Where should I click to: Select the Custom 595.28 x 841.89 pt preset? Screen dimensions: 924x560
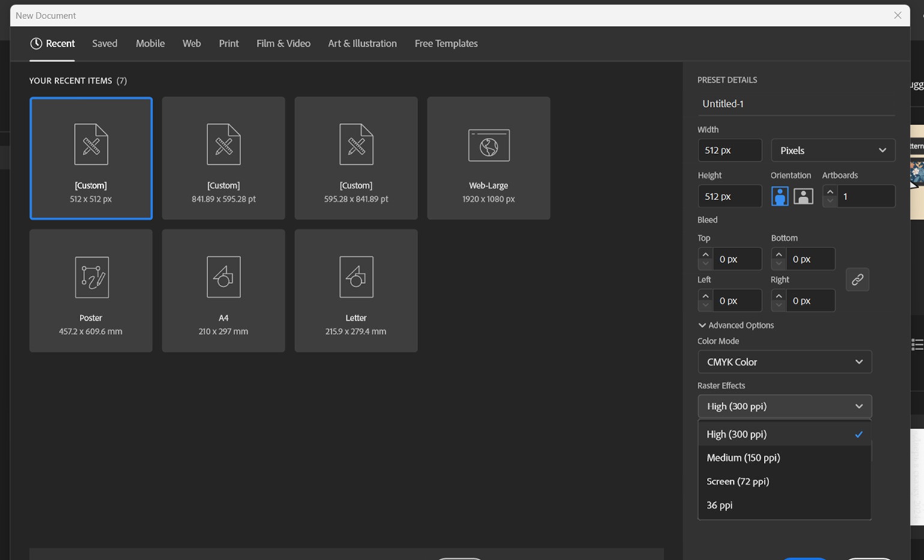pyautogui.click(x=356, y=158)
